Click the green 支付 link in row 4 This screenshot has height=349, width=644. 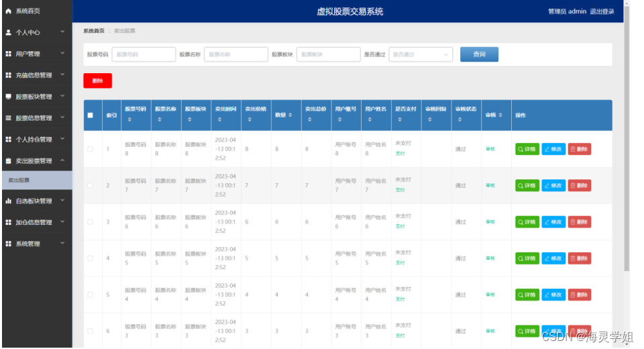click(x=400, y=263)
